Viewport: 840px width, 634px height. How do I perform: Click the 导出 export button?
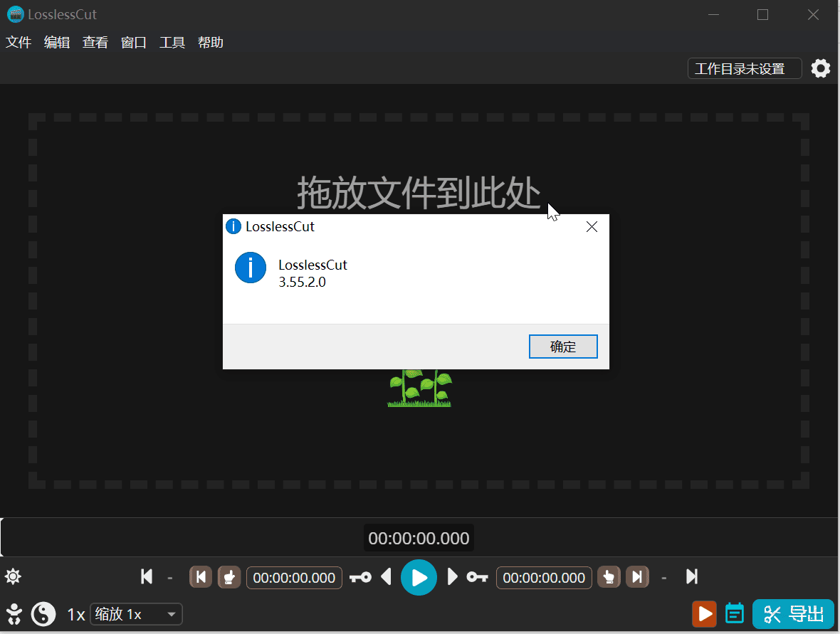click(x=793, y=613)
